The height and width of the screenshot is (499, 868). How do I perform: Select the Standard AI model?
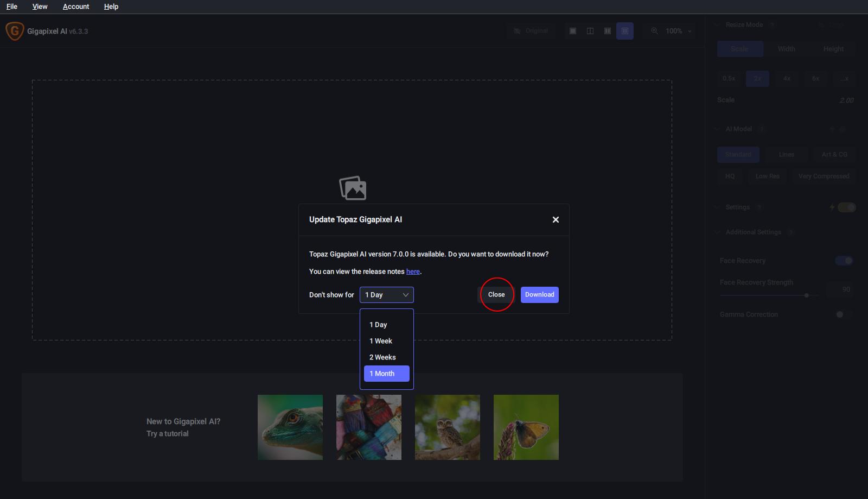click(738, 155)
